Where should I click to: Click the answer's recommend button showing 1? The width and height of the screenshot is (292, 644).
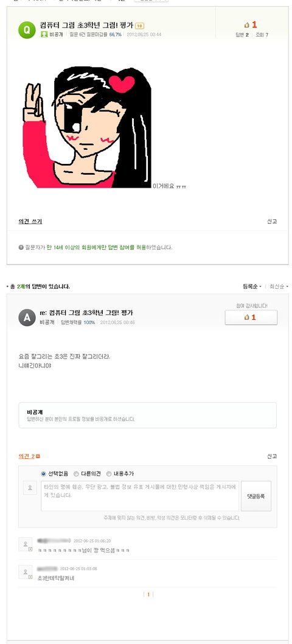coord(251,317)
